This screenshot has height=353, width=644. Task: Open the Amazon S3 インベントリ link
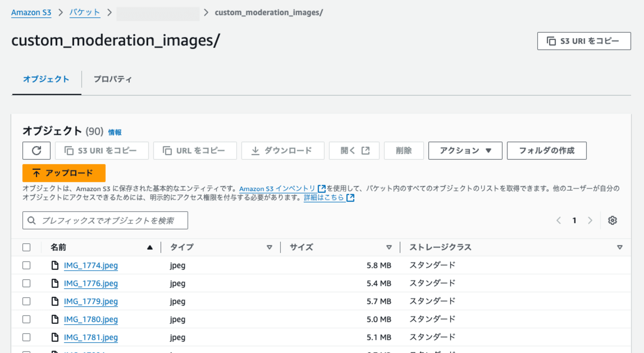(277, 189)
